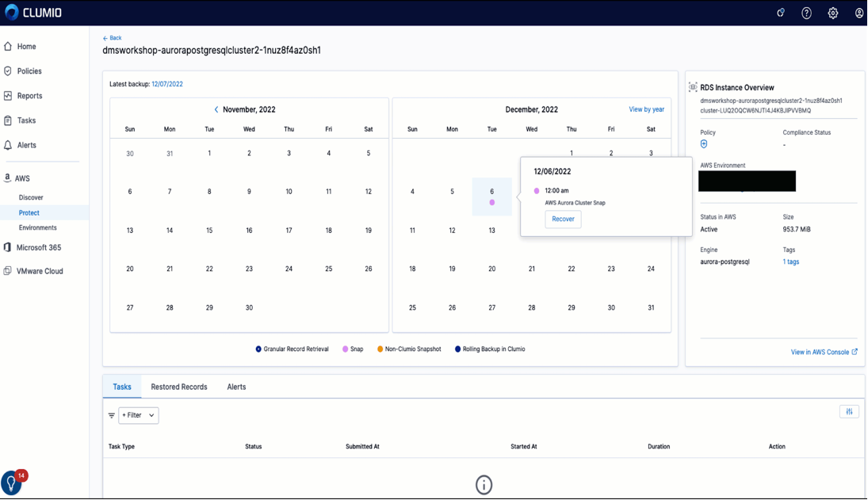This screenshot has width=868, height=500.
Task: Go to previous month using left chevron
Action: pos(216,109)
